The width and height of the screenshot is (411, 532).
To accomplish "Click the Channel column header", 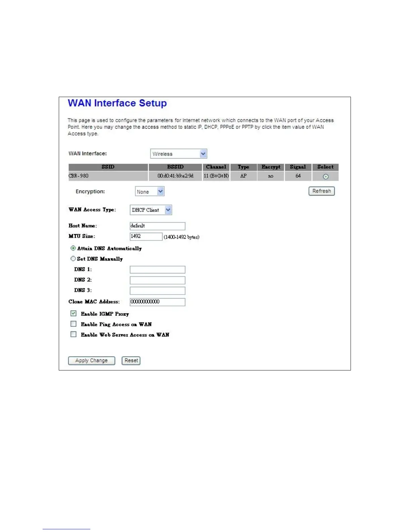I will click(x=216, y=167).
